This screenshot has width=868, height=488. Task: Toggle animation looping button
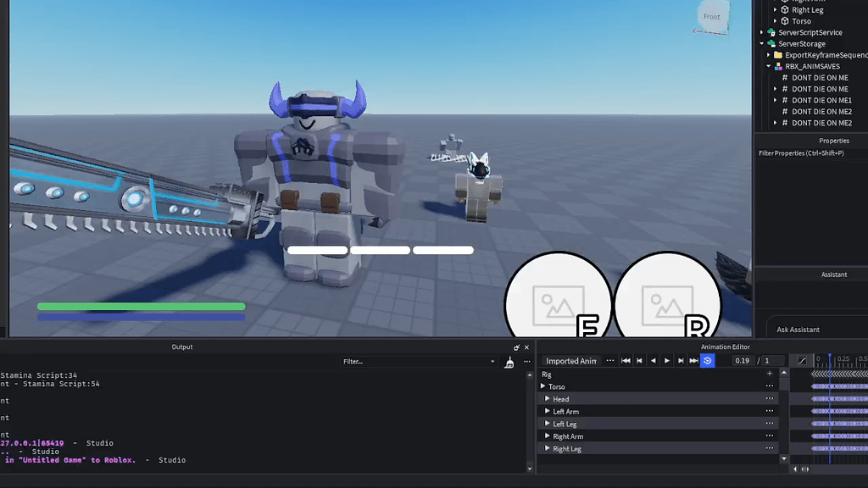click(x=708, y=361)
